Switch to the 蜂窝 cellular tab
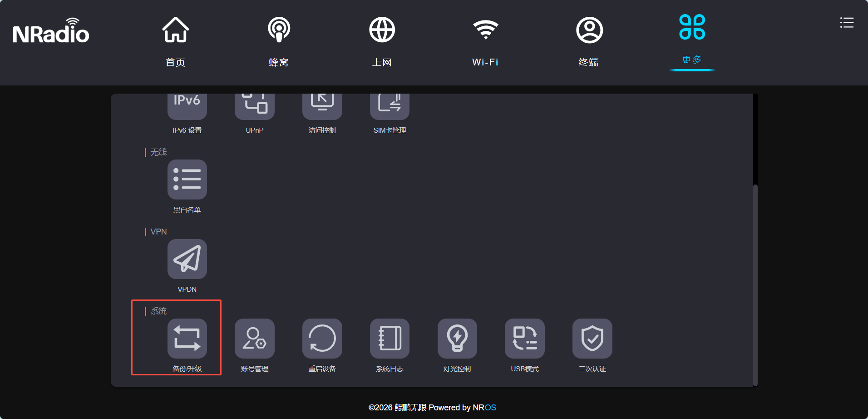Image resolution: width=868 pixels, height=419 pixels. coord(279,42)
